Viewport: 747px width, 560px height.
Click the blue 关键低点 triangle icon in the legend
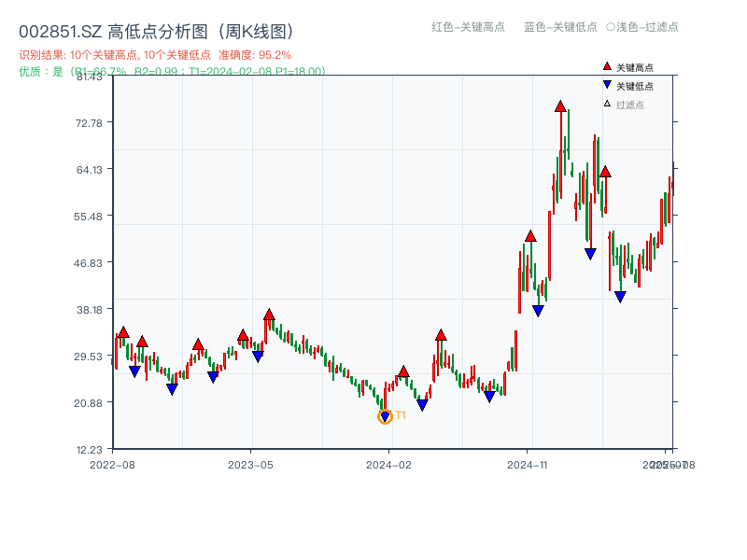point(605,83)
